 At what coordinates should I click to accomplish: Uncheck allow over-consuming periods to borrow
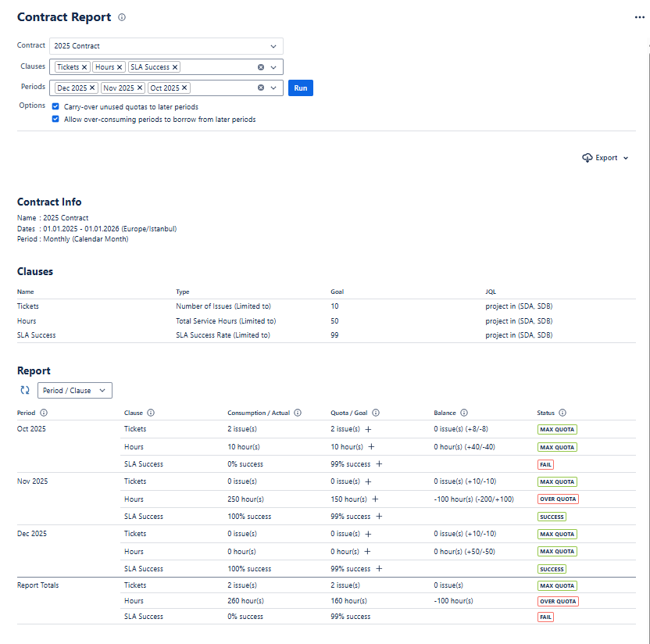(x=55, y=120)
